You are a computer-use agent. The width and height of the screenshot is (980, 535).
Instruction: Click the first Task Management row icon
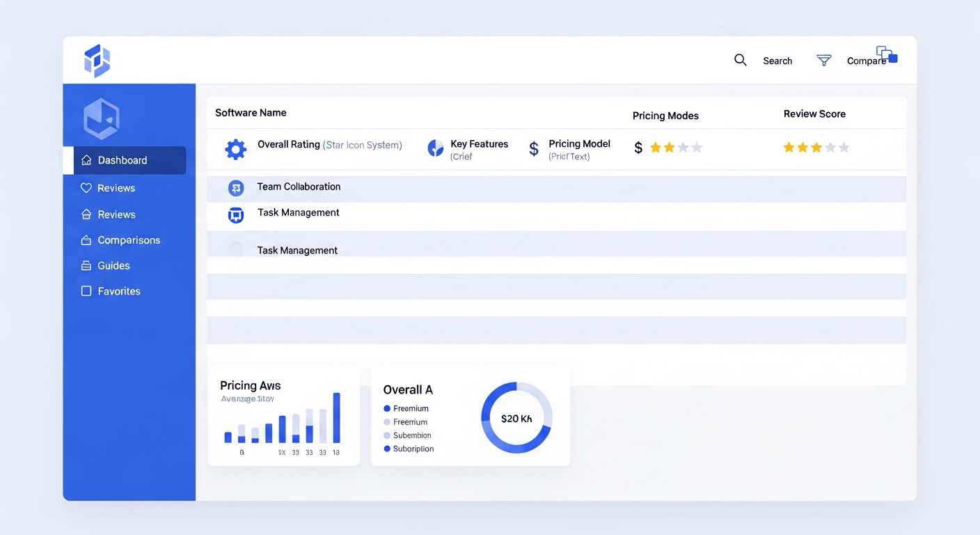[236, 215]
